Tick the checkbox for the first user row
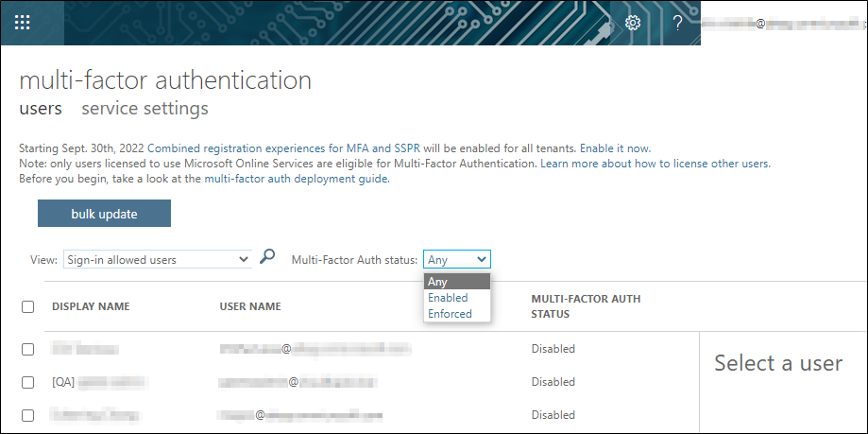868x434 pixels. [x=27, y=349]
